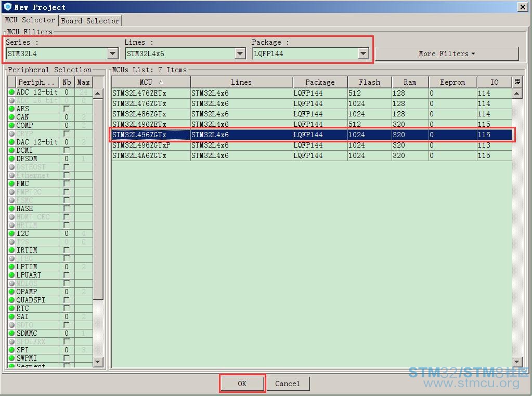Screen dimensions: 532x396
Task: Click the green dot for ADC 12-bit
Action: click(11, 92)
